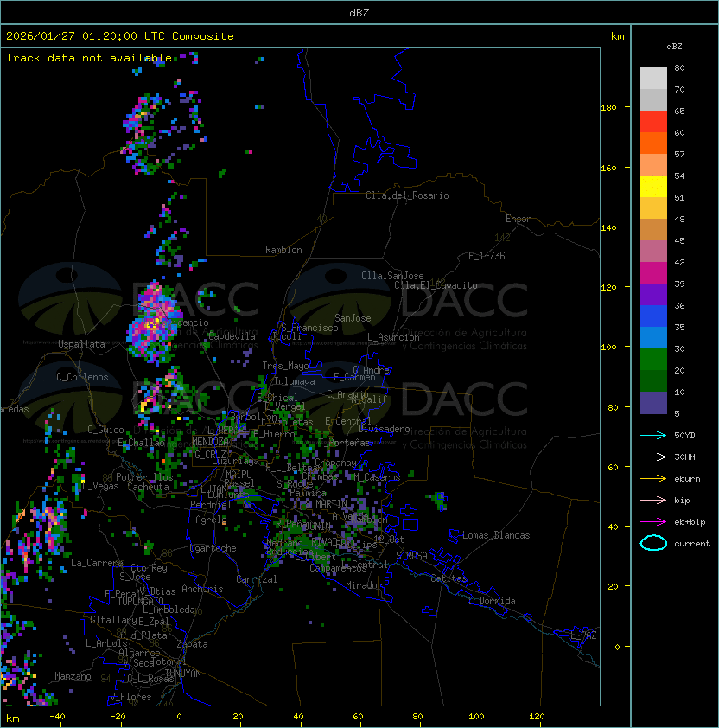Select the light blue 30-35 dBZ swatch
Image resolution: width=719 pixels, height=728 pixels.
coord(653,338)
